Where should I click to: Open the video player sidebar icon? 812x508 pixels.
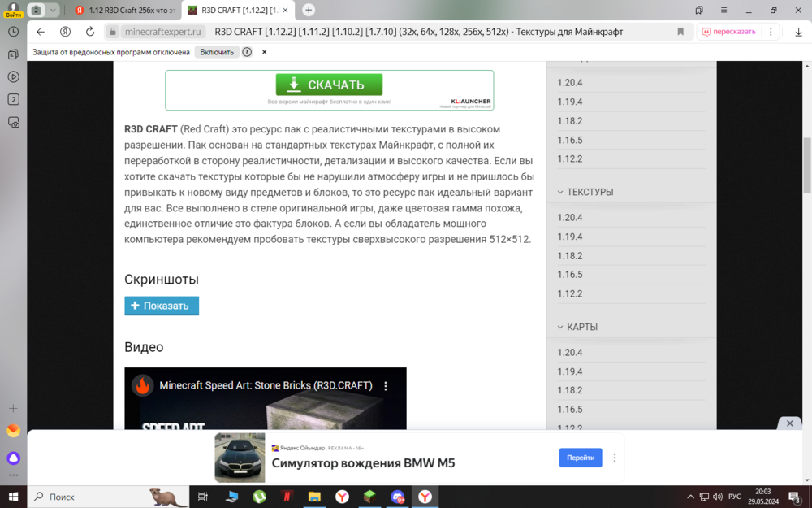pyautogui.click(x=14, y=76)
